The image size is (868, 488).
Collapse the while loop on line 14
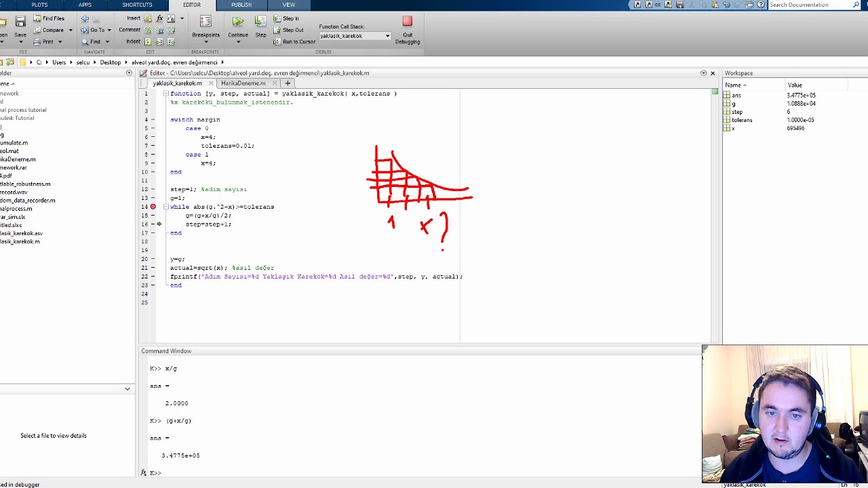point(166,207)
